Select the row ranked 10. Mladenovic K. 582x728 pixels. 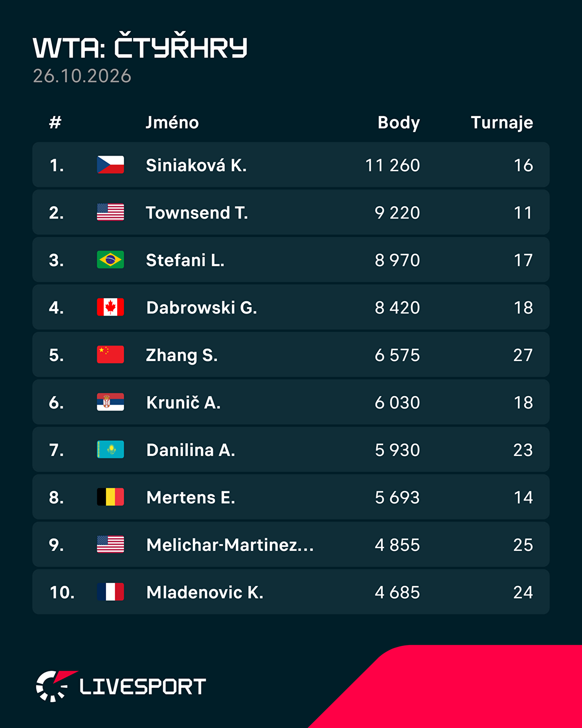[x=291, y=592]
